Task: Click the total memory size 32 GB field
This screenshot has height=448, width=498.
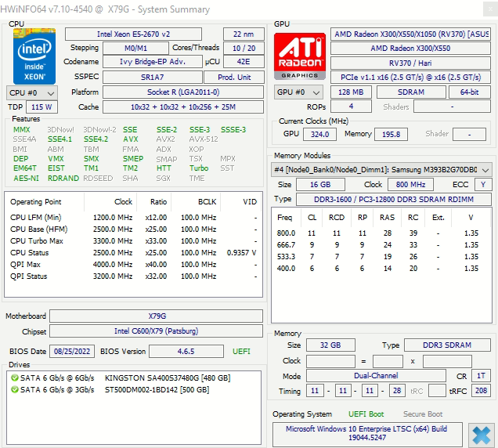Action: [x=330, y=345]
